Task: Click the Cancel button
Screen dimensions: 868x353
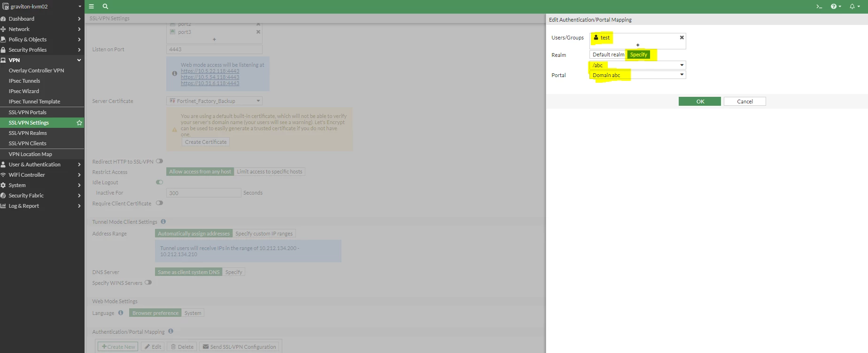Action: (x=744, y=102)
